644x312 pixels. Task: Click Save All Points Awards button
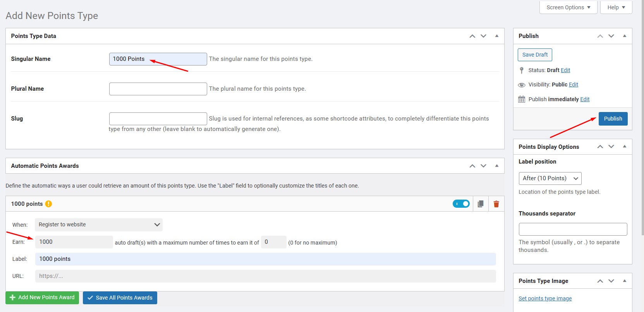pos(120,298)
